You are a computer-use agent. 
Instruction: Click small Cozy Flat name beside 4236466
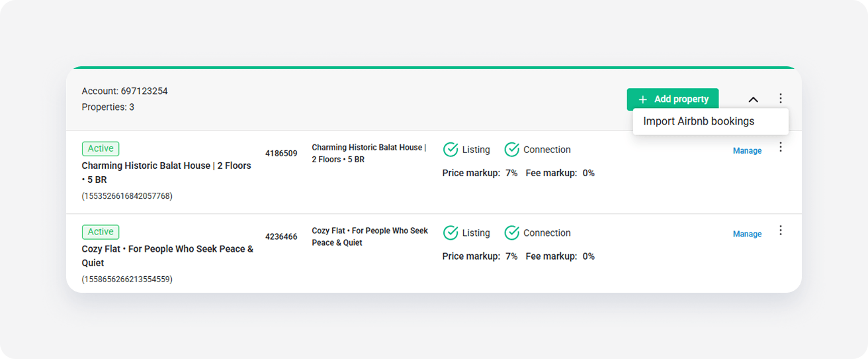tap(370, 237)
